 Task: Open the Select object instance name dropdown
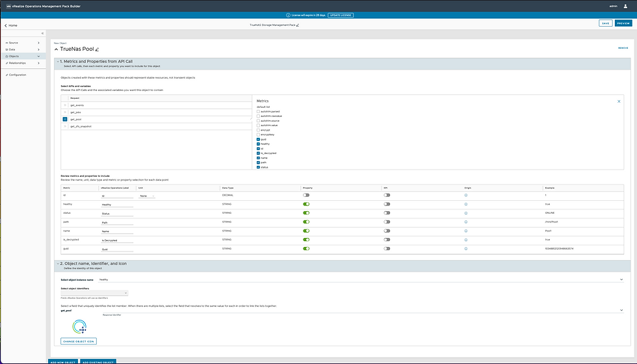pos(361,279)
